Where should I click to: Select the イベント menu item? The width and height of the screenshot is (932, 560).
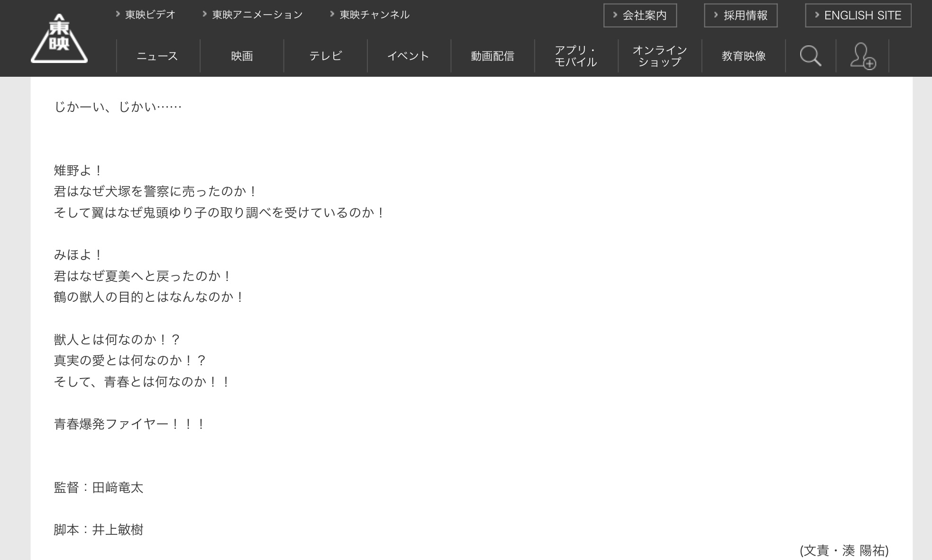tap(409, 56)
